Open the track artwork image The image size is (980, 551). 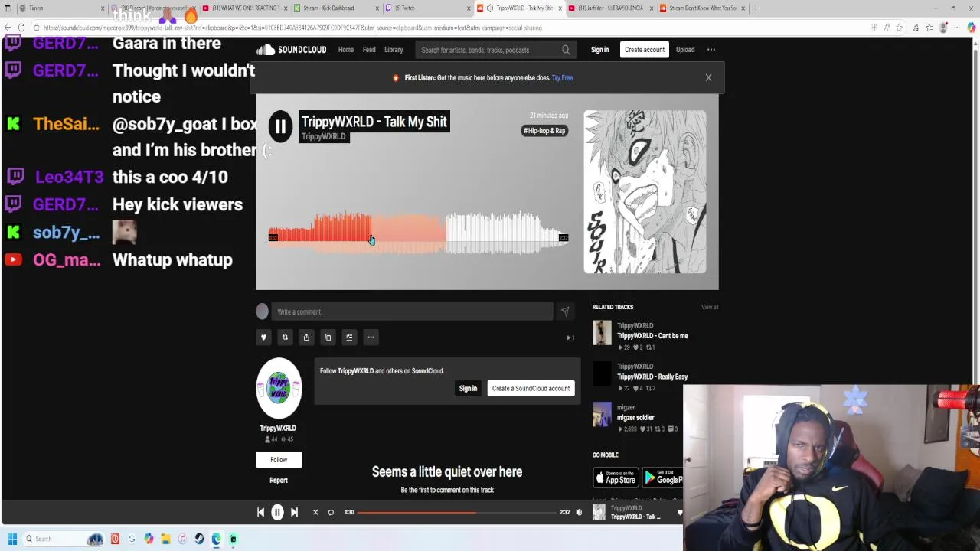click(645, 191)
